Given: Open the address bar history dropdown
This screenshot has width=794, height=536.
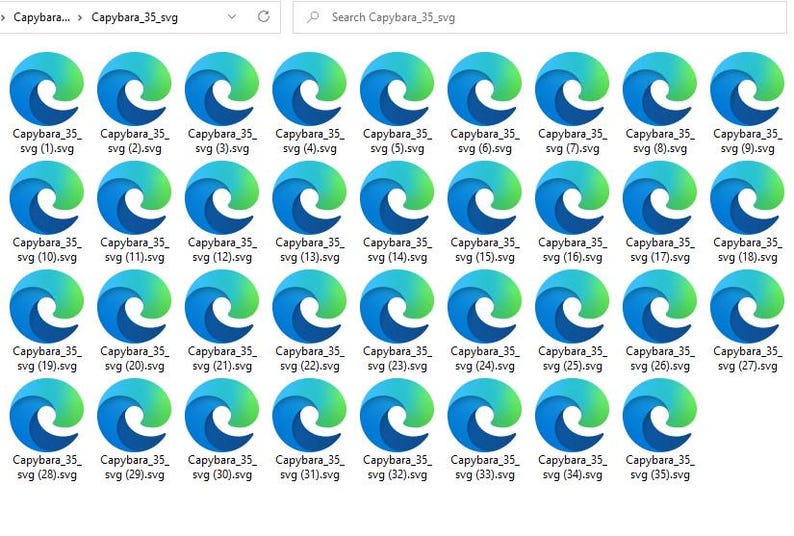Looking at the screenshot, I should click(232, 17).
